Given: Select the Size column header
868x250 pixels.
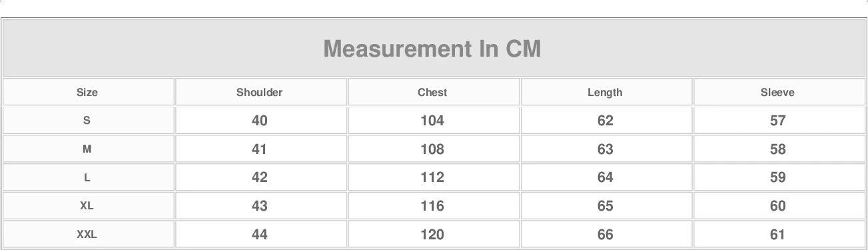Looking at the screenshot, I should tap(87, 92).
